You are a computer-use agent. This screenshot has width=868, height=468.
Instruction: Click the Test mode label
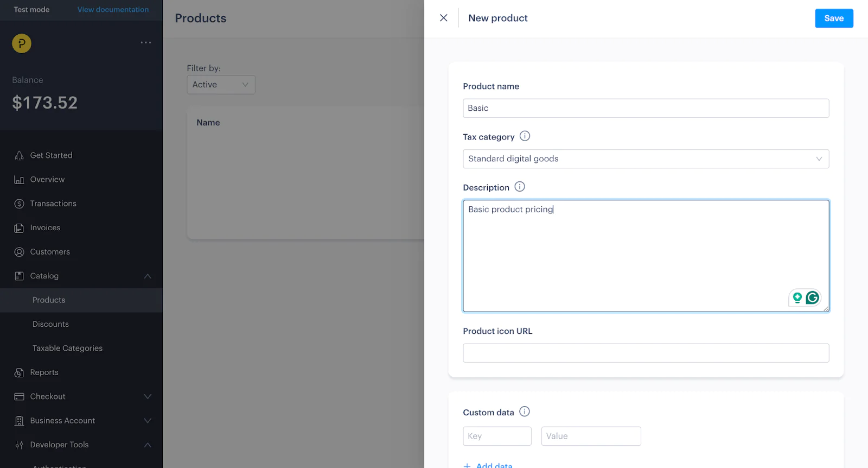31,10
